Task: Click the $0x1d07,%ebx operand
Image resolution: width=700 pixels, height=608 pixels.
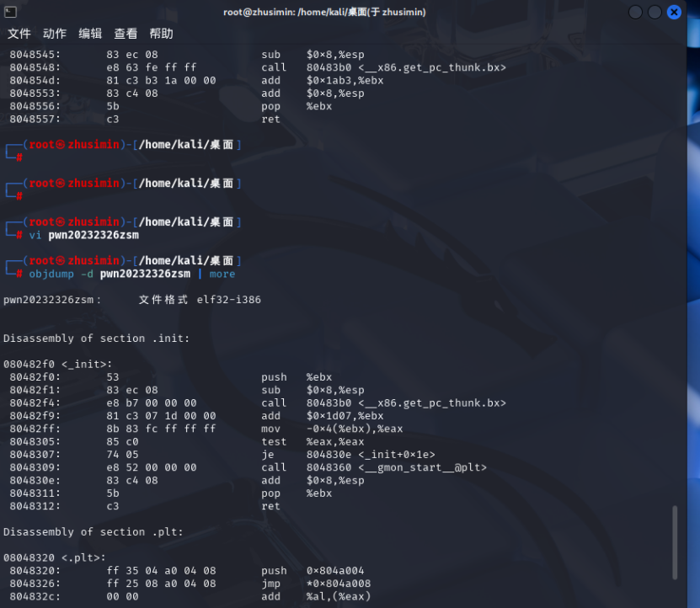Action: (345, 416)
